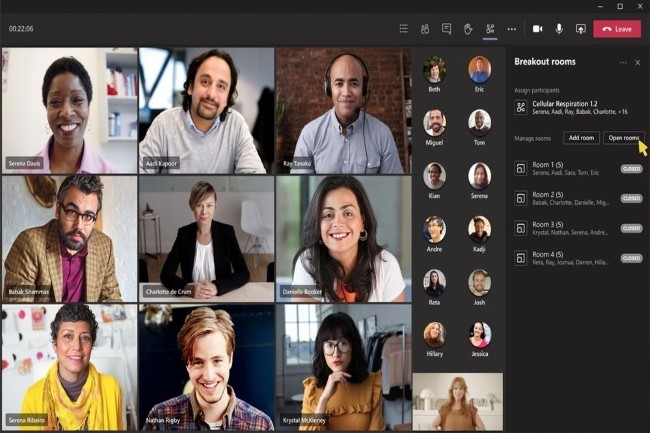Click Danielle Booker video tile
The image size is (650, 433).
pyautogui.click(x=344, y=239)
